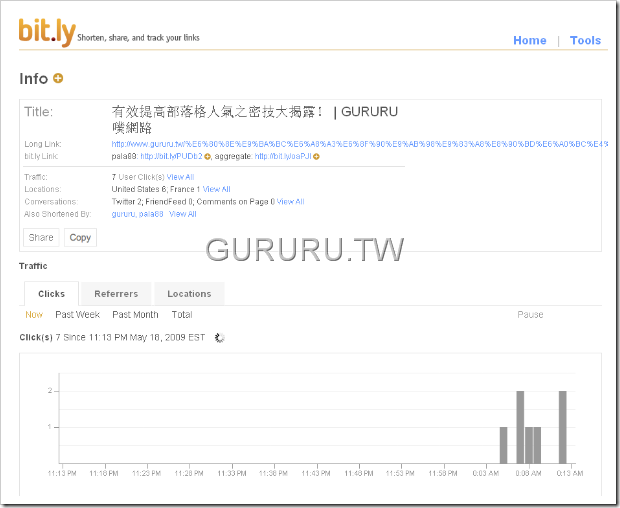The width and height of the screenshot is (620, 508).
Task: Click plus icon after pala88 bit.ly link
Action: point(207,157)
